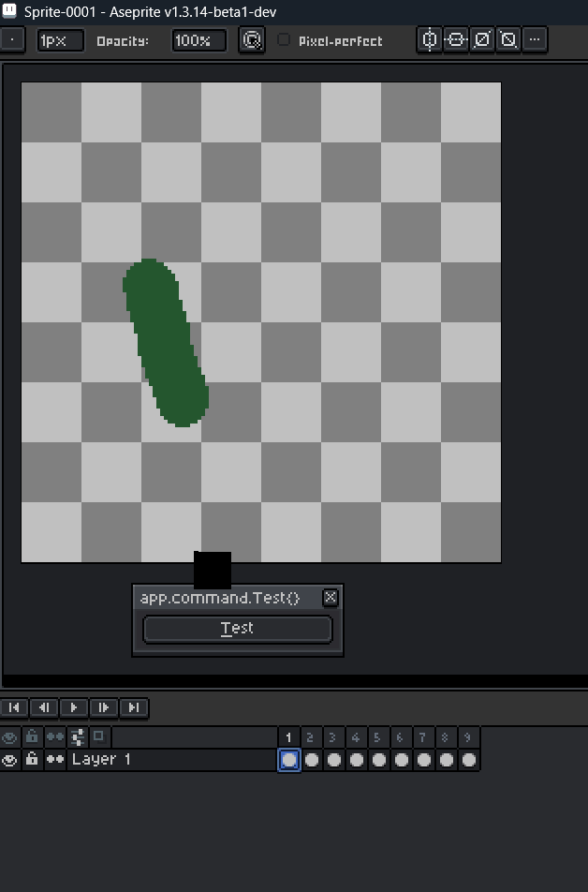Toggle Layer 1 continuous cels icon
This screenshot has height=892, width=588.
(55, 760)
